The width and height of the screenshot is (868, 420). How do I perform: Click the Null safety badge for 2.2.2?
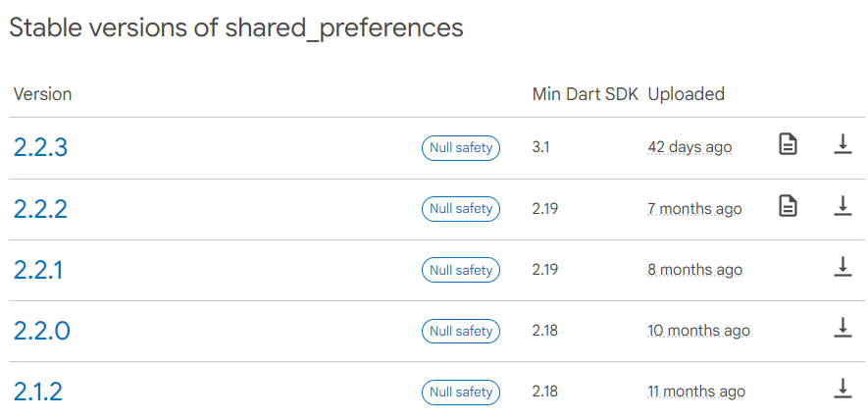point(461,209)
